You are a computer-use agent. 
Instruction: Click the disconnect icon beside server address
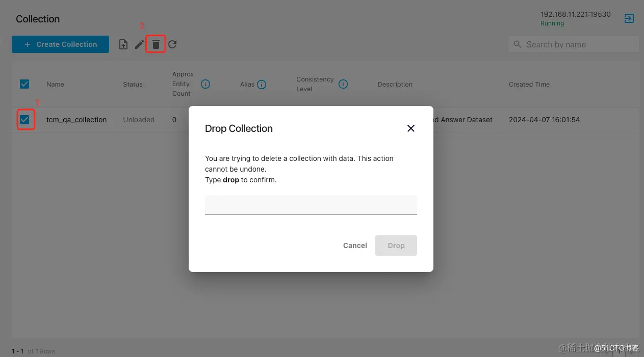click(629, 18)
